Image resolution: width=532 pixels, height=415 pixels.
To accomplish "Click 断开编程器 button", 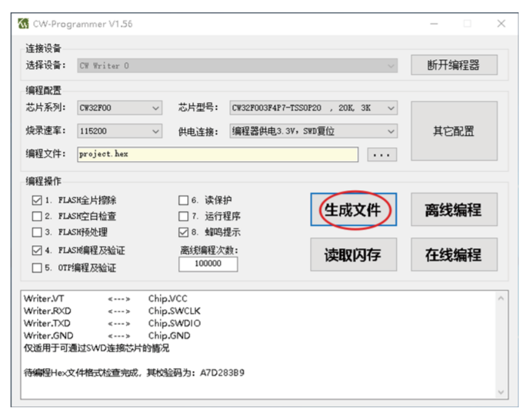I will tap(454, 65).
